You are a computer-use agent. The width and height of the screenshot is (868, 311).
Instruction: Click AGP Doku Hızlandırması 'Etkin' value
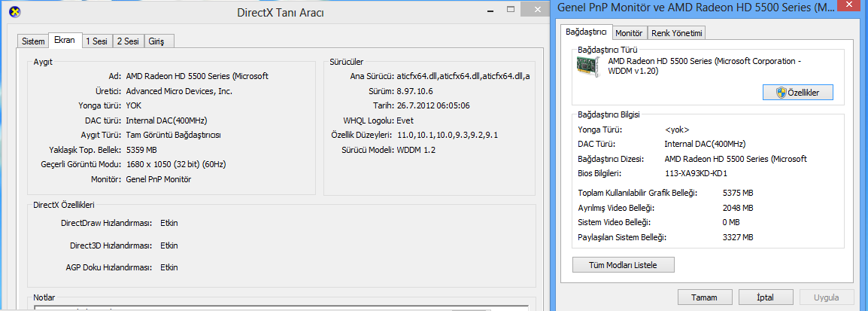pyautogui.click(x=168, y=267)
